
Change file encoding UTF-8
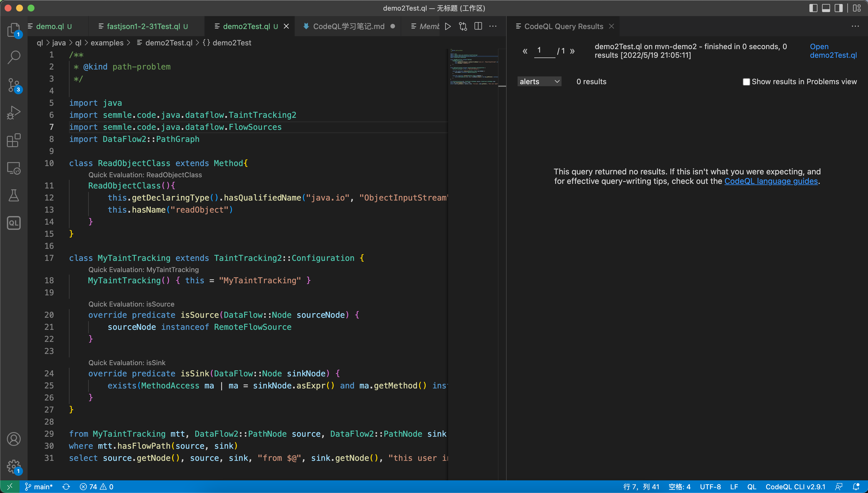click(x=710, y=487)
